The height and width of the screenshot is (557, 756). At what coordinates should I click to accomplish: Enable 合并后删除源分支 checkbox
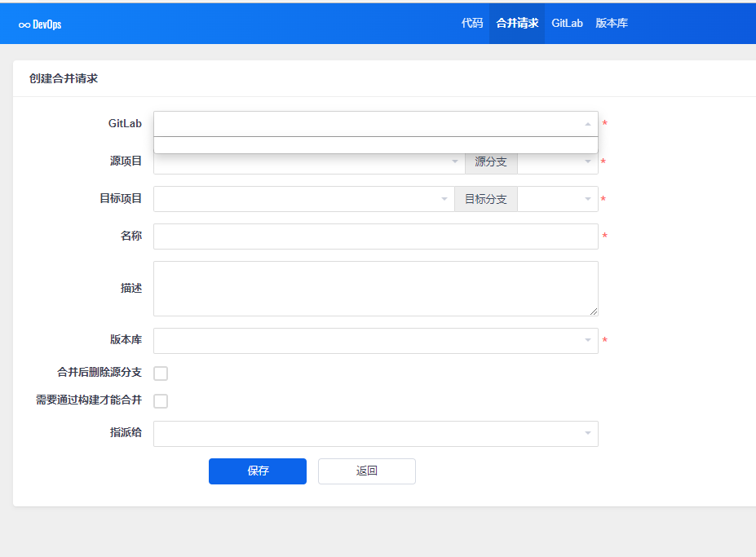pos(161,374)
